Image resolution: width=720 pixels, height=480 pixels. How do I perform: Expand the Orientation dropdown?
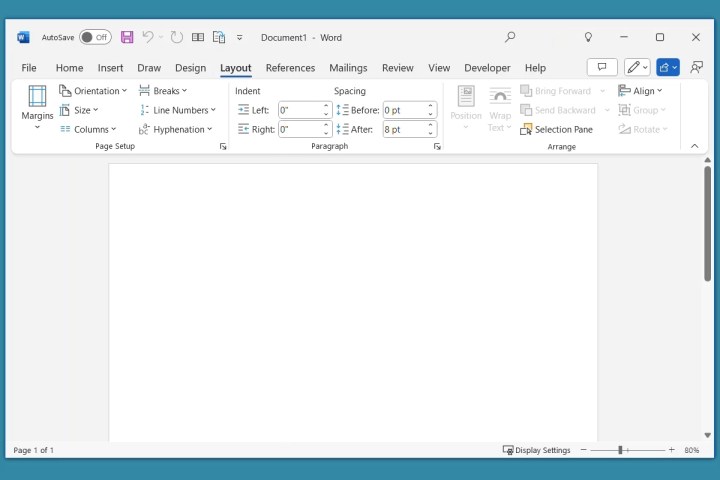(94, 91)
